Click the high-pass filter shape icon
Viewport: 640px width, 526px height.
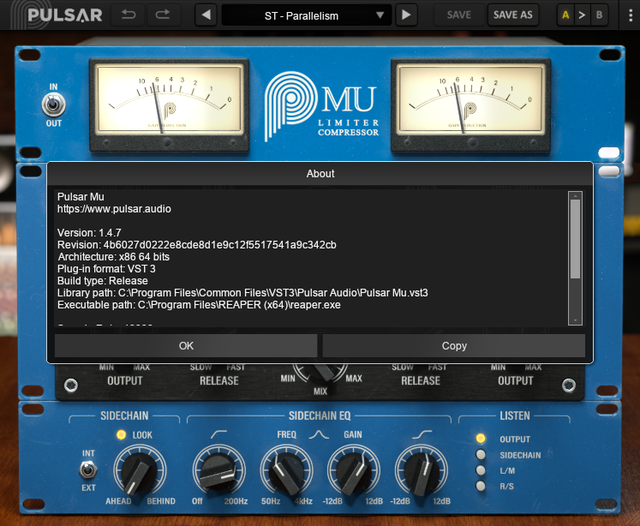click(219, 435)
